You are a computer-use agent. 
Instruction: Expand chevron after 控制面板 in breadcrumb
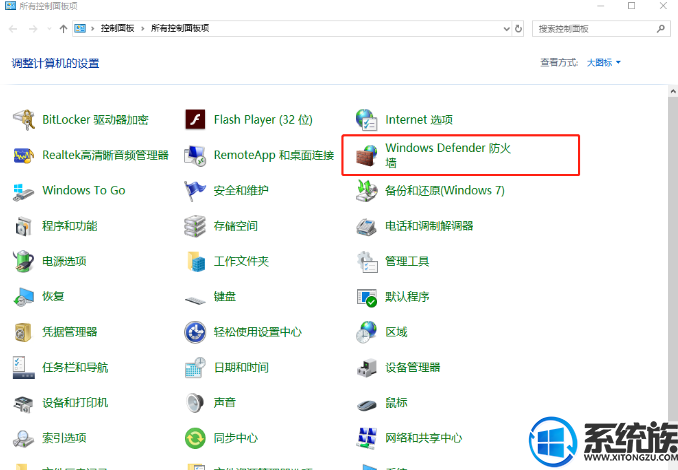[143, 29]
